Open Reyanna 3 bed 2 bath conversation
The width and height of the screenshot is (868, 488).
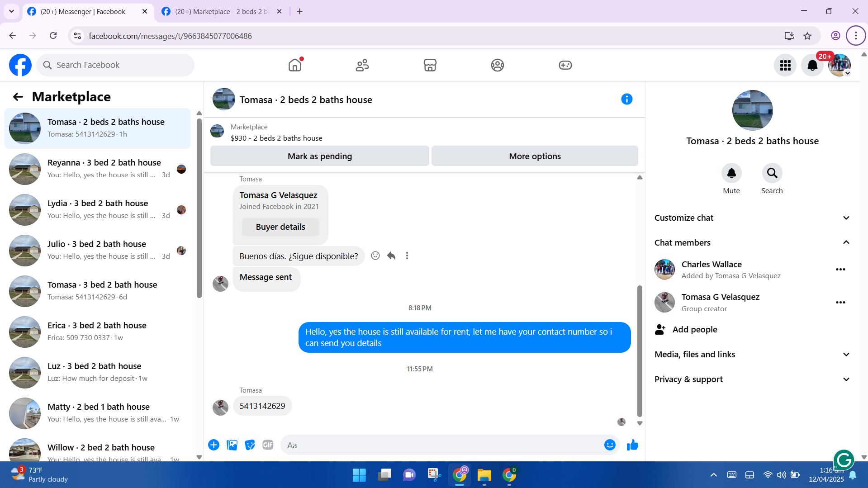click(97, 169)
